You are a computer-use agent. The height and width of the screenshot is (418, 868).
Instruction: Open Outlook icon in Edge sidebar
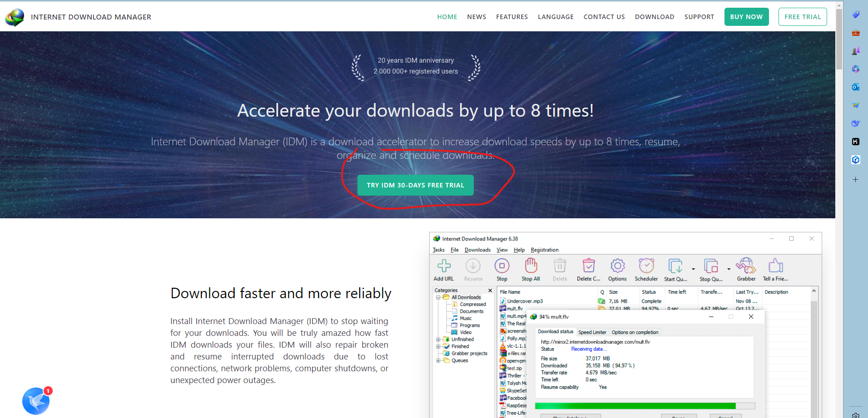[x=856, y=87]
